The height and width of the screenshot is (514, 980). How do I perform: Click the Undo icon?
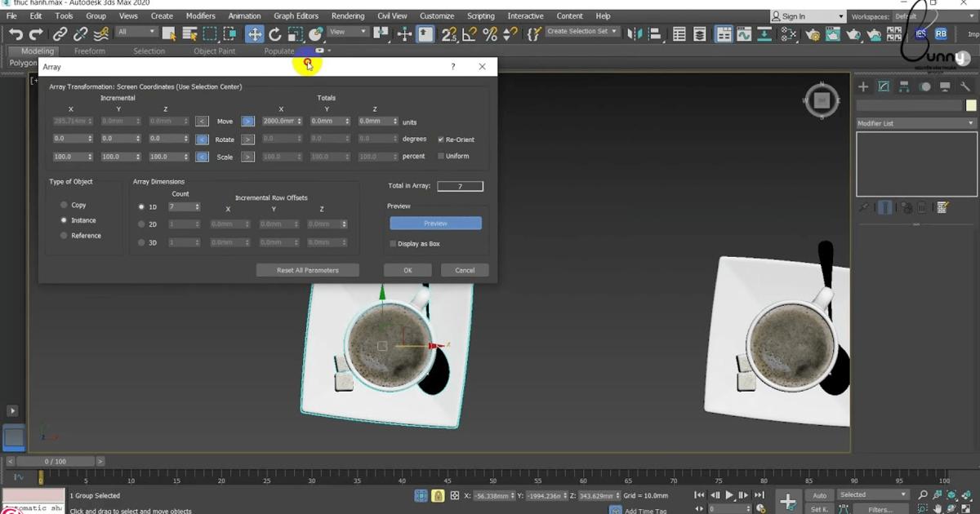tap(16, 33)
